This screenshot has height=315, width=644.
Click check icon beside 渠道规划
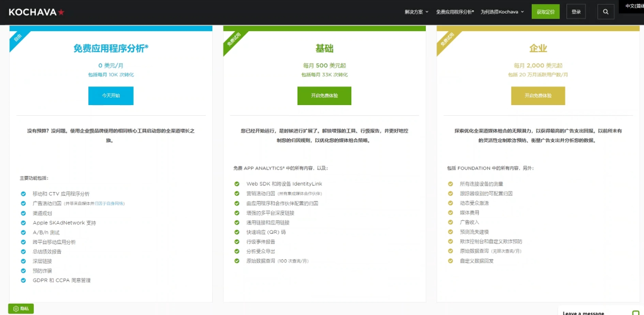click(x=23, y=213)
